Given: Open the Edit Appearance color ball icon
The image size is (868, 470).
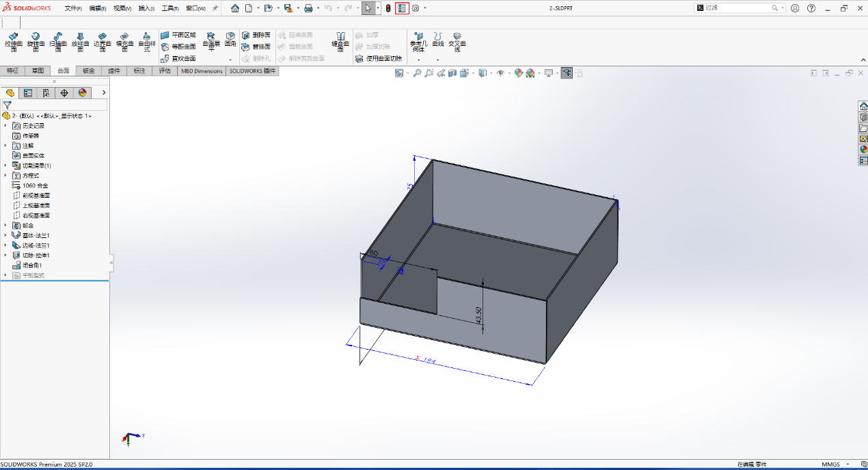Looking at the screenshot, I should pos(519,73).
